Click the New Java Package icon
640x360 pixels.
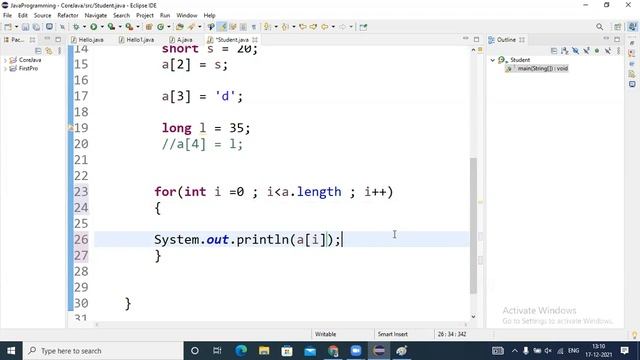(149, 27)
